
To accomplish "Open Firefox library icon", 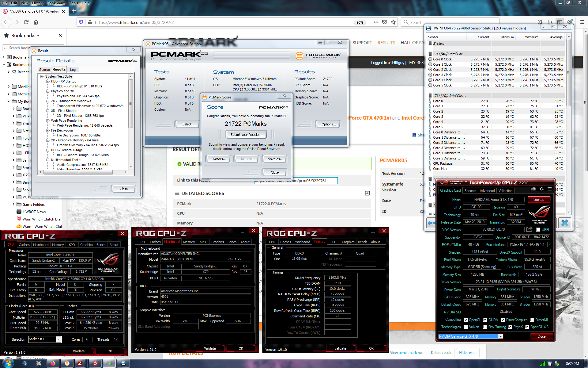I will point(550,22).
